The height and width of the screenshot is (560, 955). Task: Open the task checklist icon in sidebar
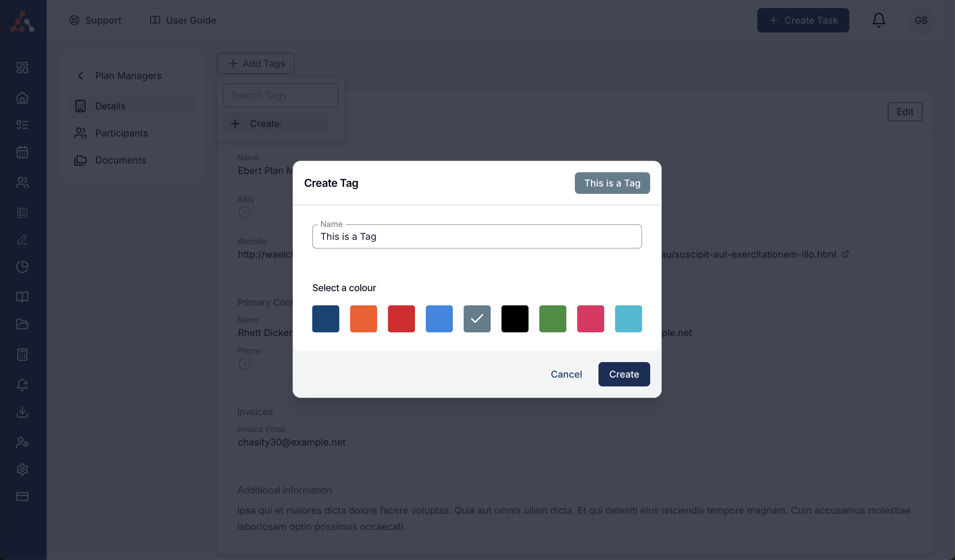[22, 125]
